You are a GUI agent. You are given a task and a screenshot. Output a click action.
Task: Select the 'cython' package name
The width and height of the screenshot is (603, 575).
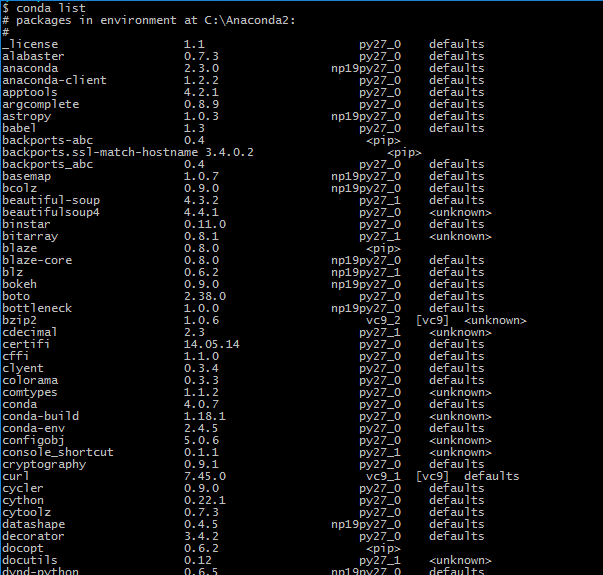coord(23,500)
